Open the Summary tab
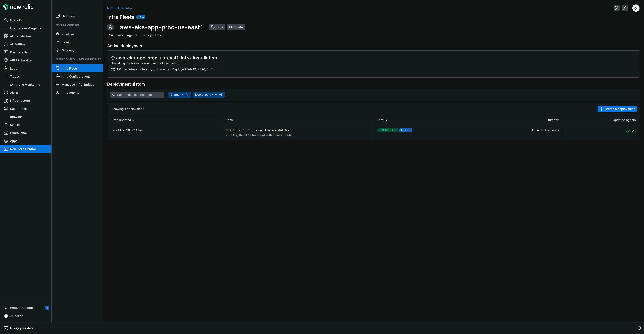Image resolution: width=644 pixels, height=334 pixels. pos(116,35)
